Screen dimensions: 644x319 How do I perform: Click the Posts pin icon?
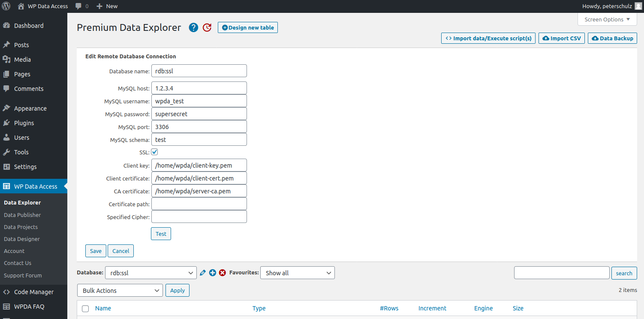coord(6,45)
